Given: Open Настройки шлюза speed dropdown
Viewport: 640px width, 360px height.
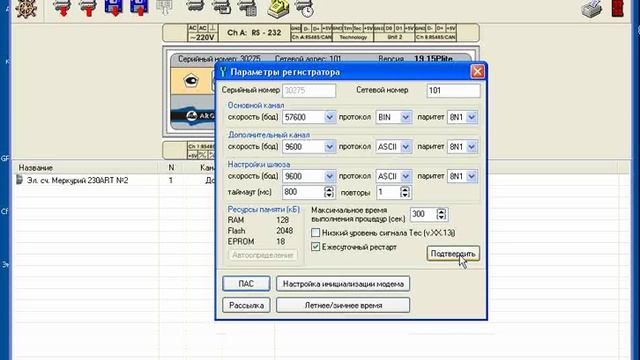Looking at the screenshot, I should (329, 176).
